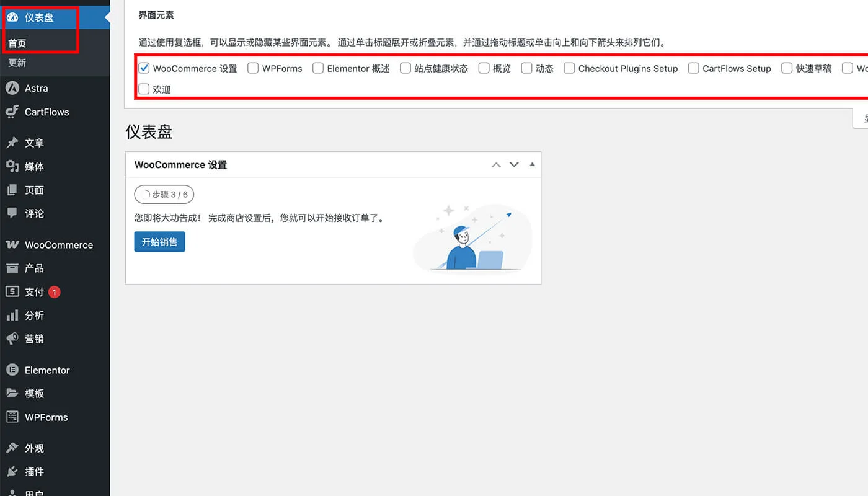Uncheck the WooCommerce 设置 checkbox
The height and width of the screenshot is (496, 868).
click(144, 68)
